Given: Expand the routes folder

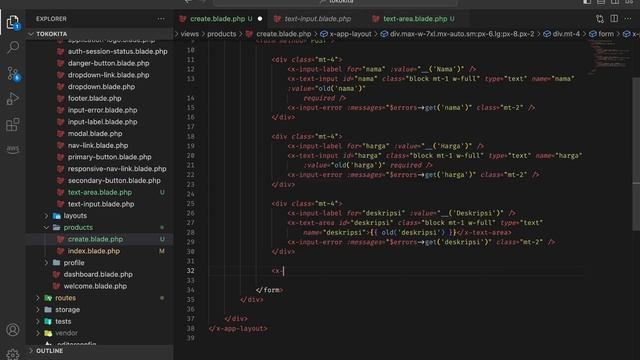Looking at the screenshot, I should point(65,298).
